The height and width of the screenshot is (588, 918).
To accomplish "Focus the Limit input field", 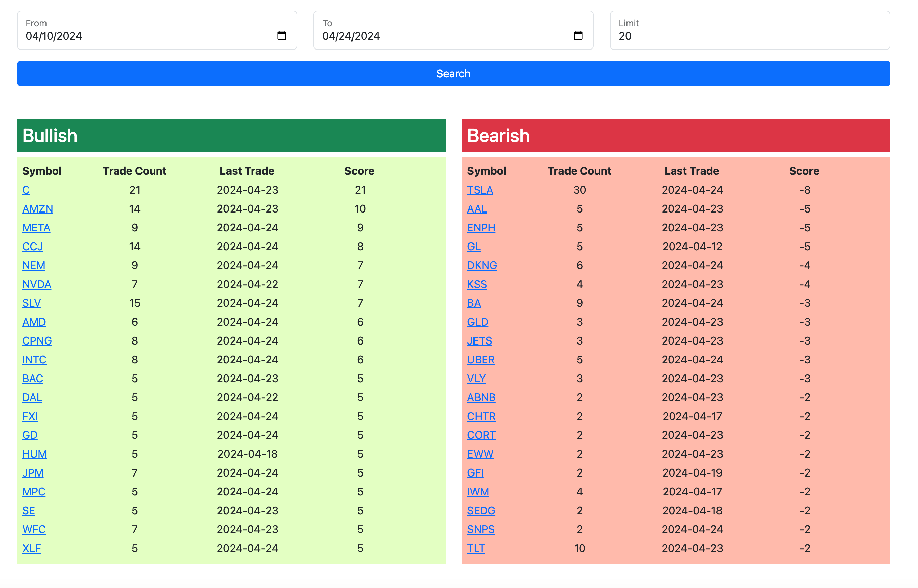I will pos(749,30).
